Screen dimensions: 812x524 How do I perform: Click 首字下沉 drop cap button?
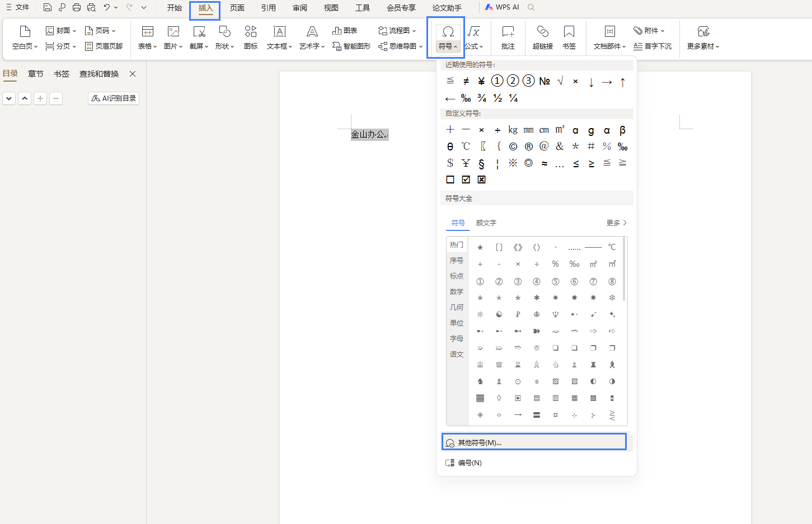(x=653, y=46)
